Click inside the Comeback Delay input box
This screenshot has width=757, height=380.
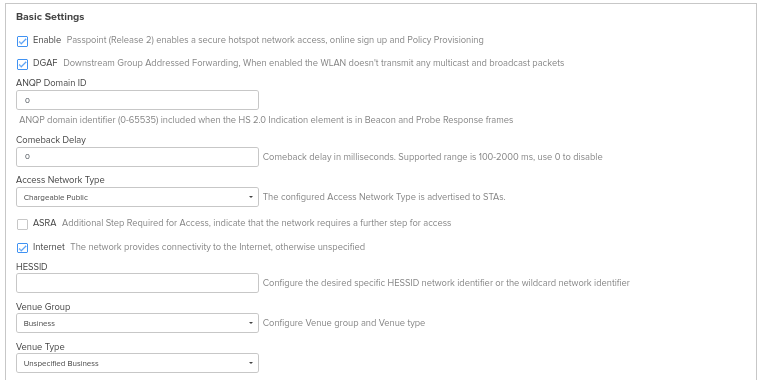coord(137,157)
